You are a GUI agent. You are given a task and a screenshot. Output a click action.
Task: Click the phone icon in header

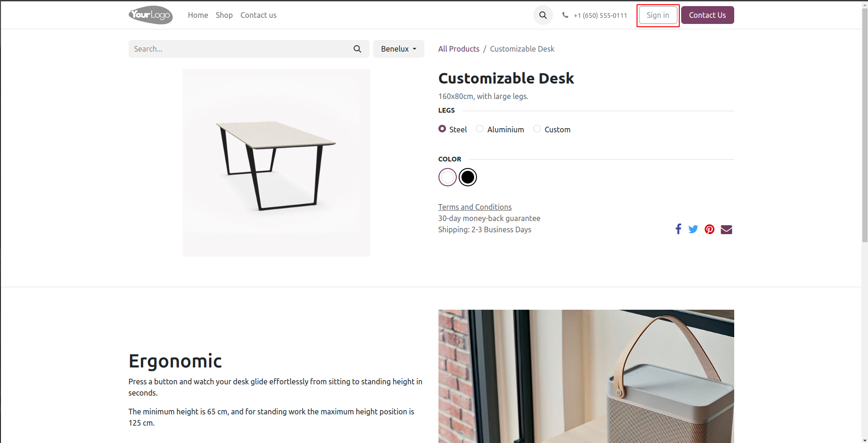(565, 15)
